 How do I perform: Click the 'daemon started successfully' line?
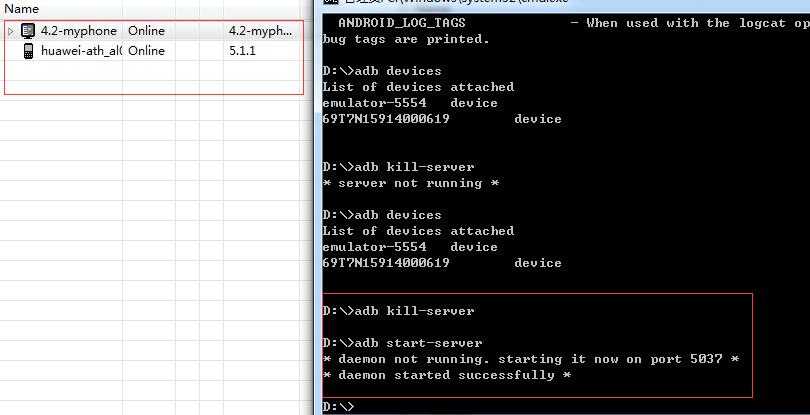(x=447, y=375)
